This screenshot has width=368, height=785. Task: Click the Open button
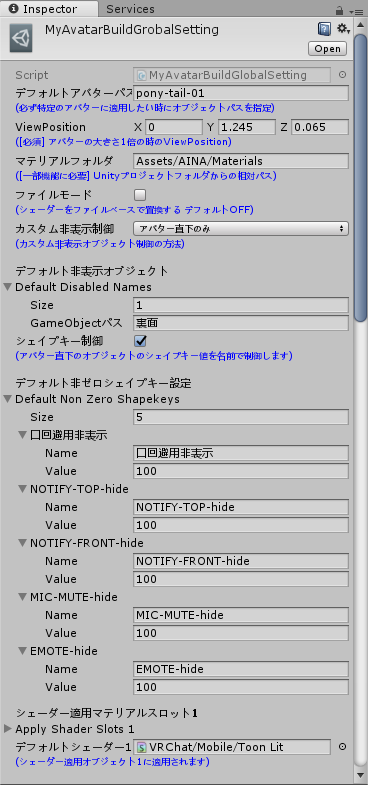[328, 49]
